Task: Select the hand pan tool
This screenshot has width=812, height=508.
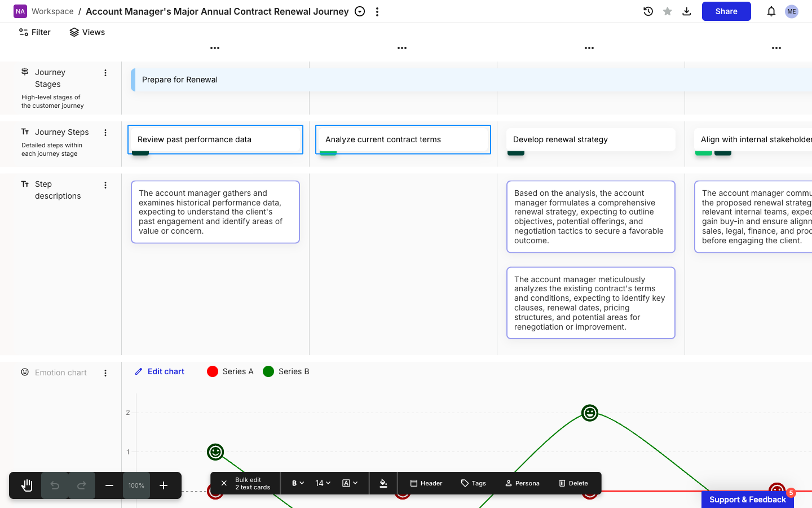Action: click(x=27, y=485)
